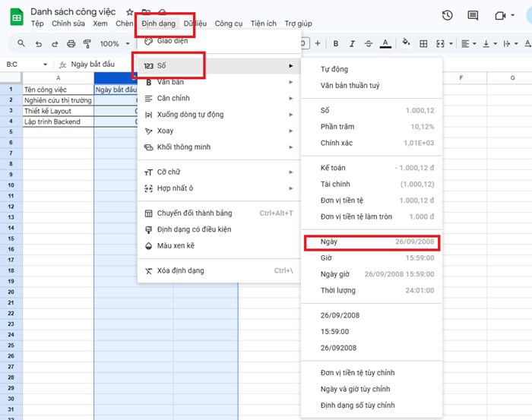Click Định dạng có điều kiện option

click(x=193, y=229)
